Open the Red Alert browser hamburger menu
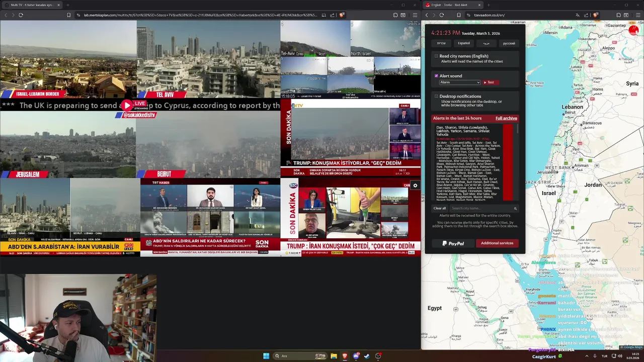Screen dimensions: 644x362 pos(637,15)
